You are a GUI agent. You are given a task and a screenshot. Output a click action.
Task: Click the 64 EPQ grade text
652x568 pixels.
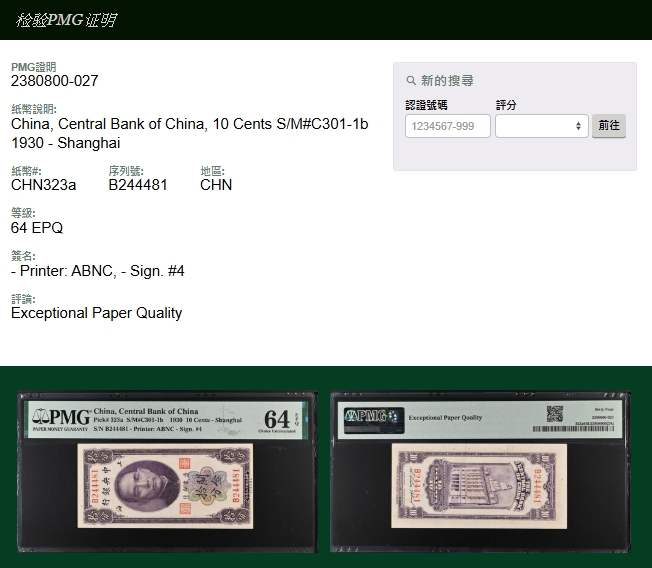37,228
